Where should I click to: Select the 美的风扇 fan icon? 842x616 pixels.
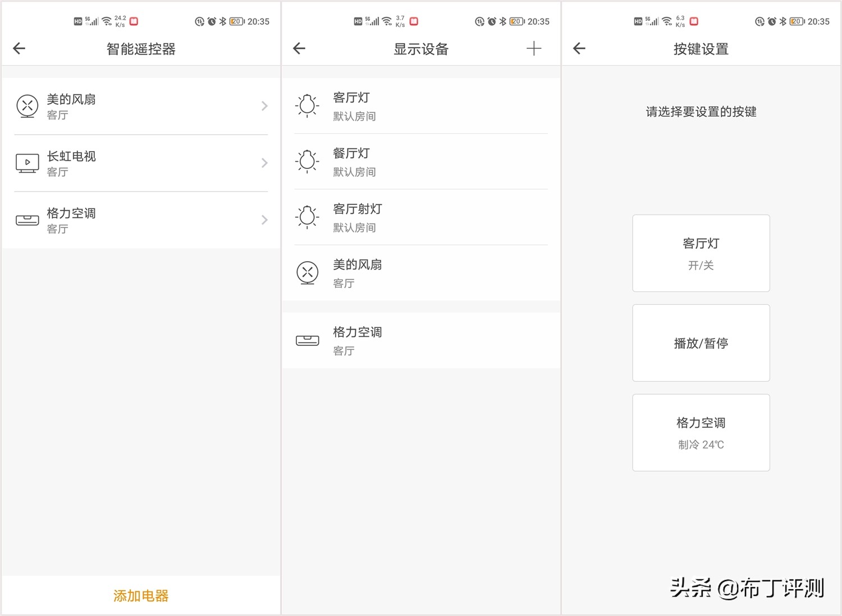point(26,106)
